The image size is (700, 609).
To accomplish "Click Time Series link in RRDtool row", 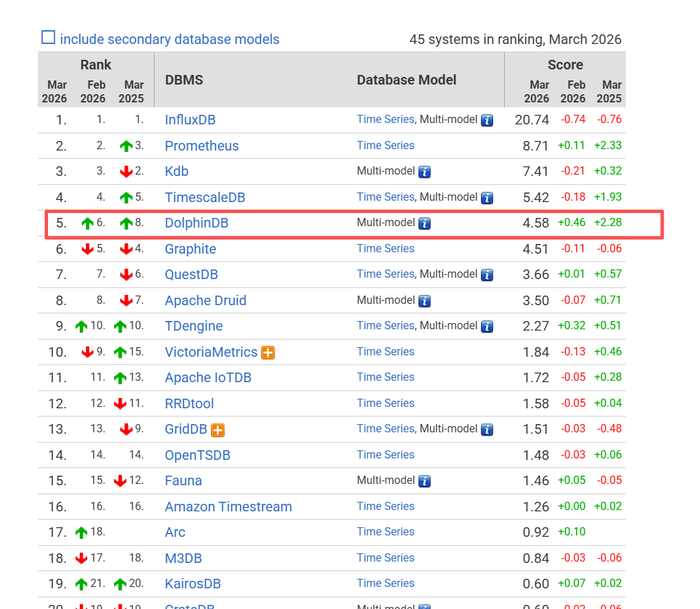I will tap(385, 403).
